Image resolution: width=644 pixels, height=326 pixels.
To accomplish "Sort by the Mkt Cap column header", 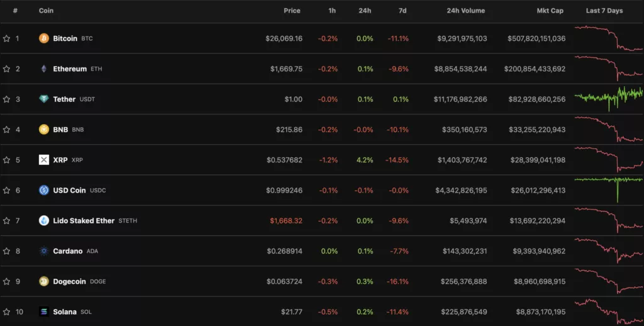I will 550,11.
